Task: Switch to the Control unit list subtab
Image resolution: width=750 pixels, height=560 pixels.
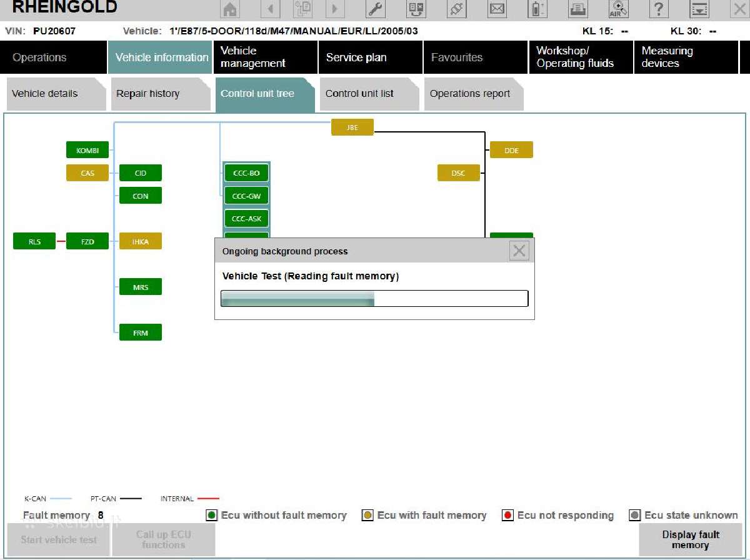Action: click(369, 94)
